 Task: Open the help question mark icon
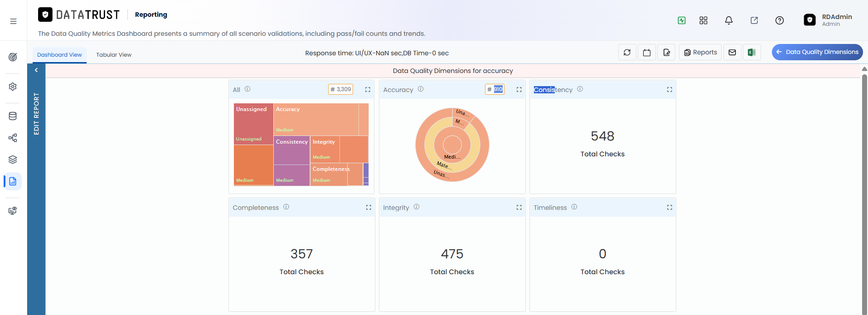click(x=780, y=20)
